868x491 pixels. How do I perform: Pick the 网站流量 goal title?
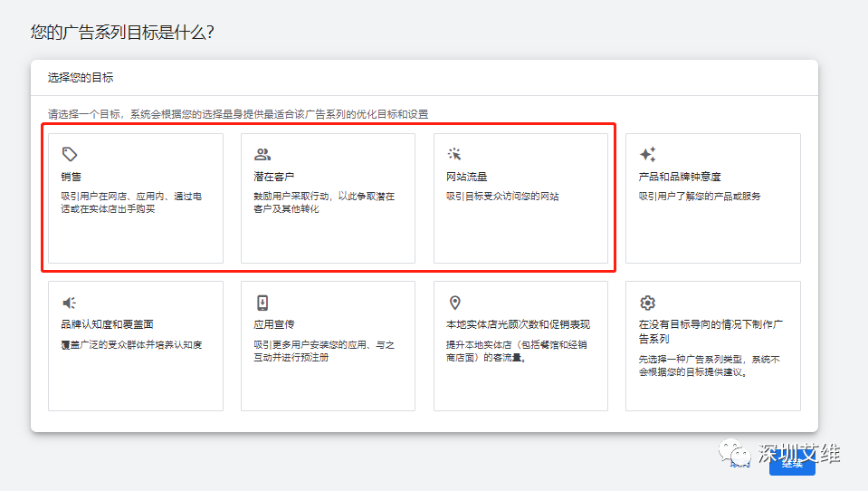[467, 177]
